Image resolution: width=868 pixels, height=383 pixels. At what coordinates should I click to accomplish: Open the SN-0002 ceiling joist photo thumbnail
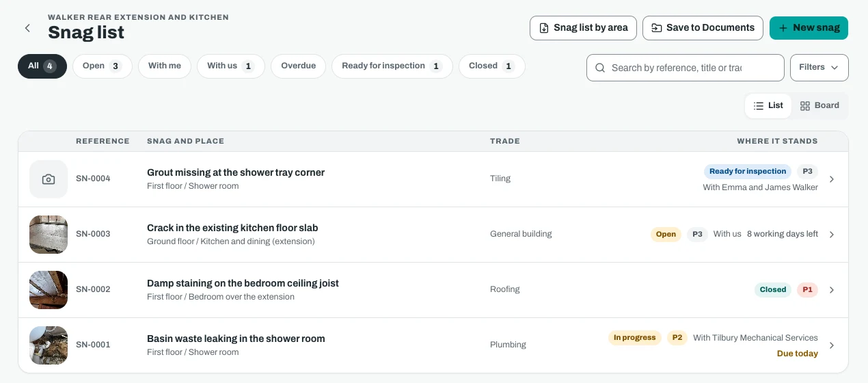tap(49, 290)
